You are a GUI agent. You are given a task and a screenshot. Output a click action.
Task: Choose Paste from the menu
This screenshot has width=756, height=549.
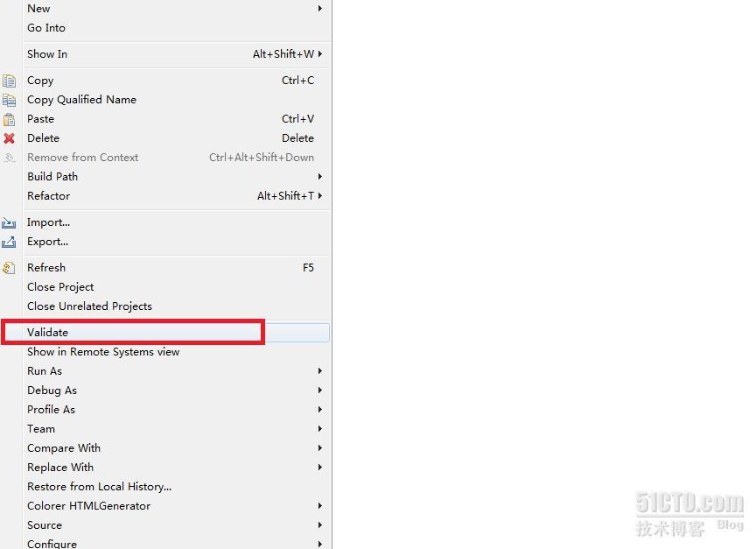point(165,119)
